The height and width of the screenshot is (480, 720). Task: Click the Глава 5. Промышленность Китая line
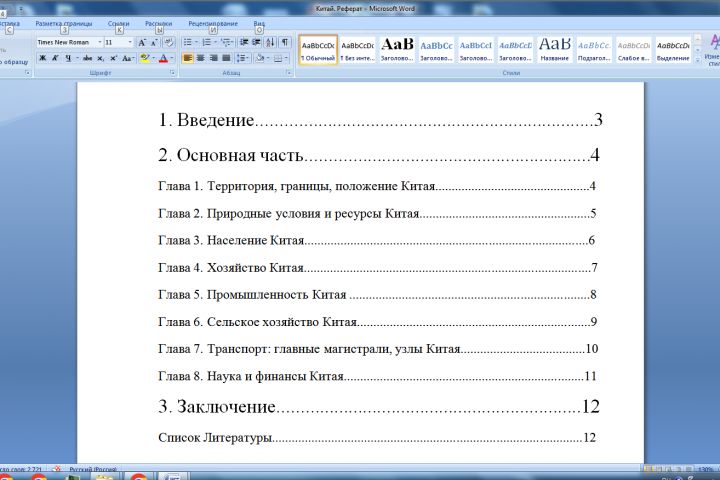377,294
